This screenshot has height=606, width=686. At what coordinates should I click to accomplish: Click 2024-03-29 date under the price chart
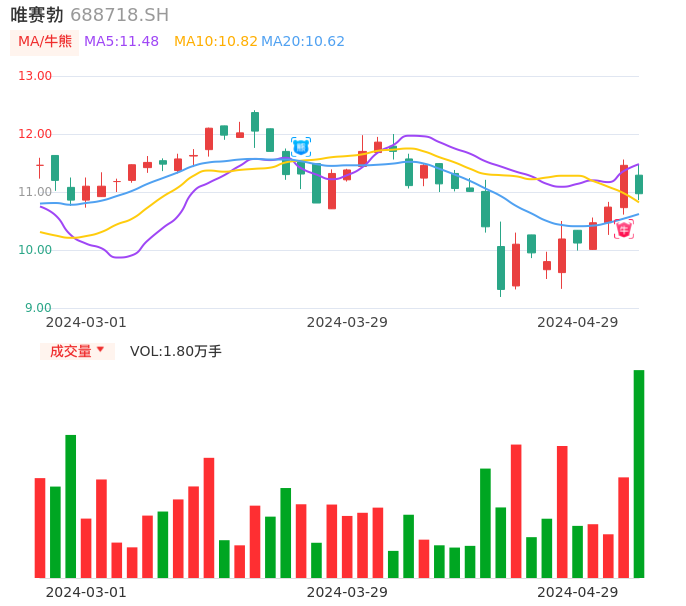[347, 322]
